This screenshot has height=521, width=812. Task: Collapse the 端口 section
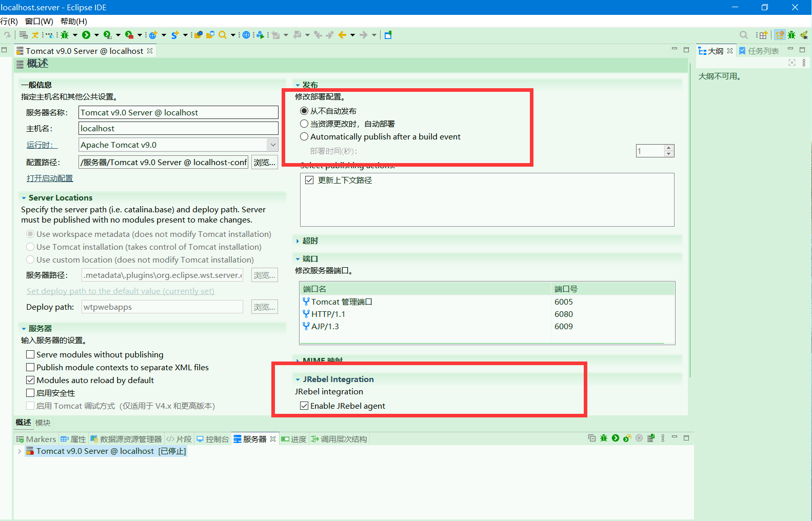point(298,259)
